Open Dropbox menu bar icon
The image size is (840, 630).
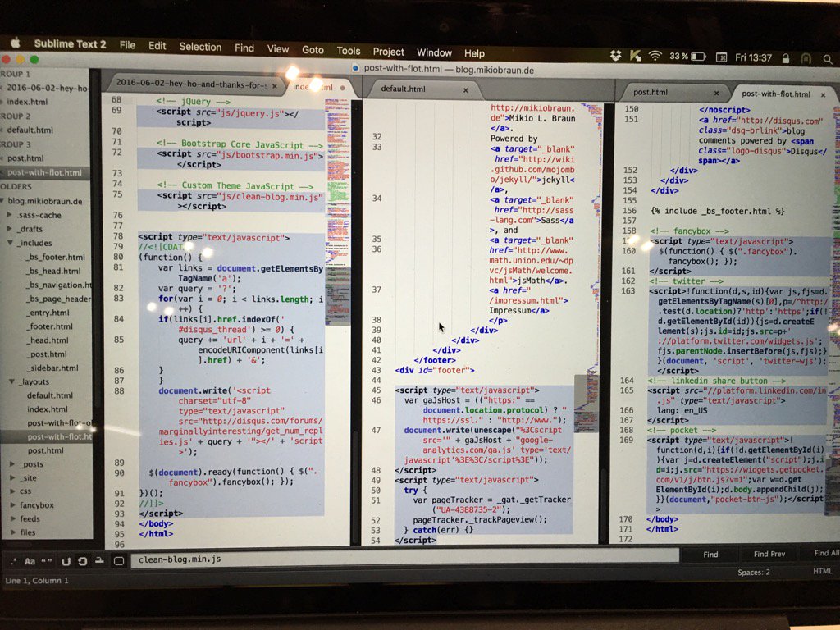tap(615, 56)
